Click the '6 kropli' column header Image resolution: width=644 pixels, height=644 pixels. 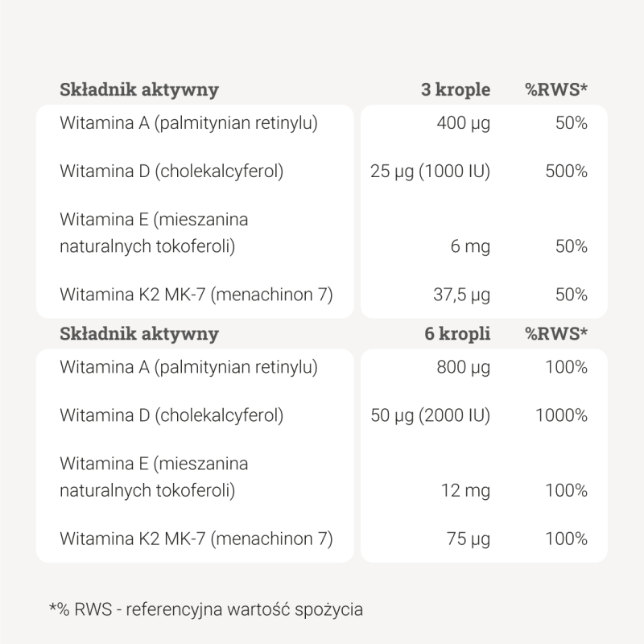(457, 333)
